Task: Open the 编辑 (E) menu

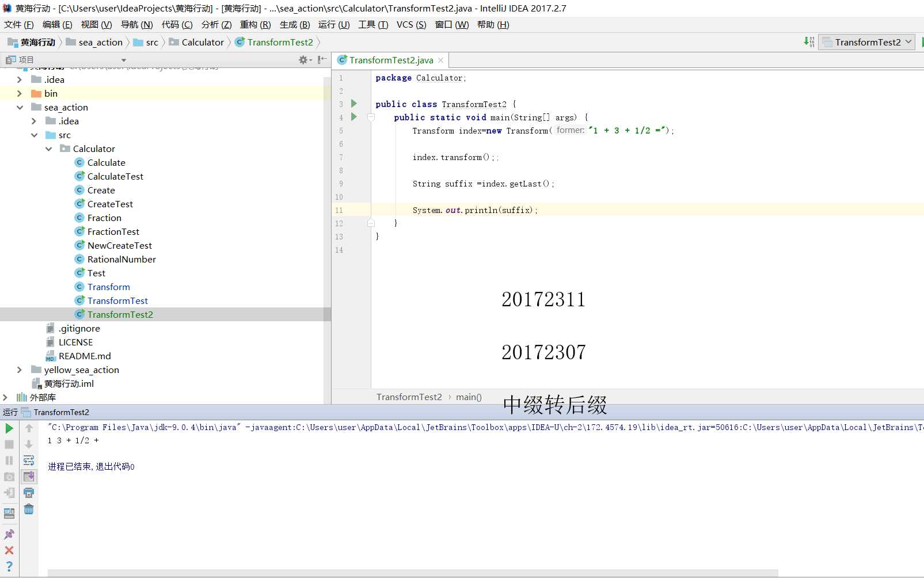Action: (58, 25)
